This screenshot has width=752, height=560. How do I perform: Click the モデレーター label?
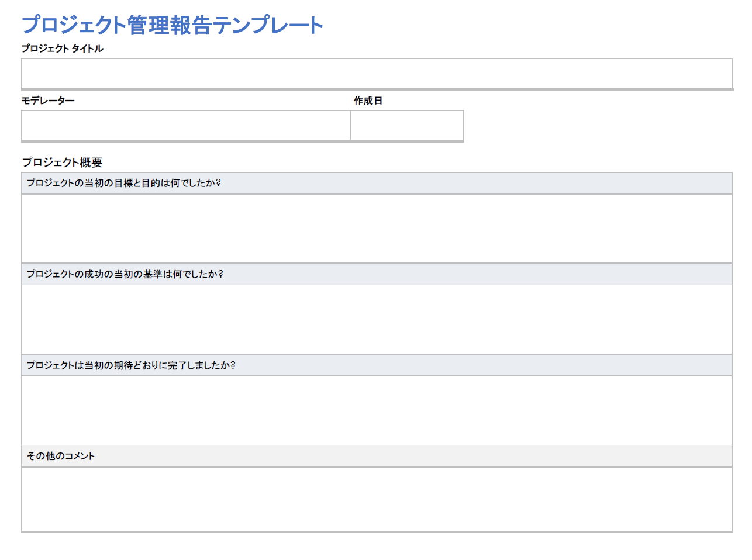coord(48,101)
